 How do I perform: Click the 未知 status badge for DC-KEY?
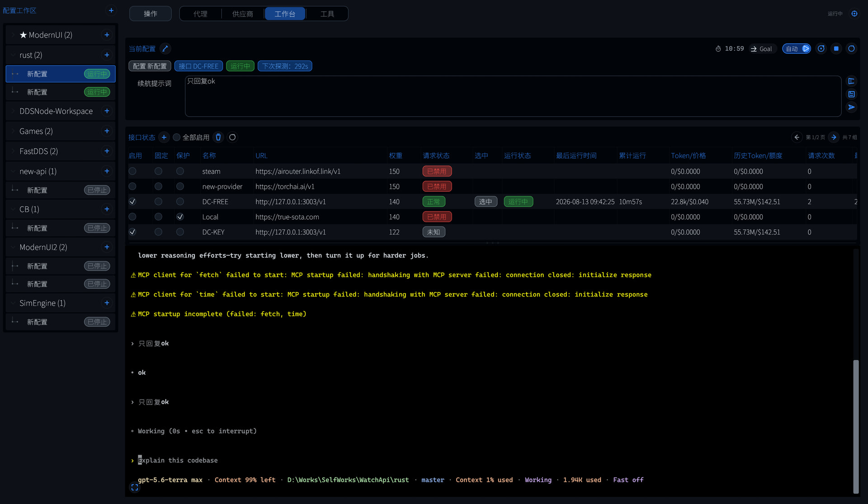click(x=434, y=232)
